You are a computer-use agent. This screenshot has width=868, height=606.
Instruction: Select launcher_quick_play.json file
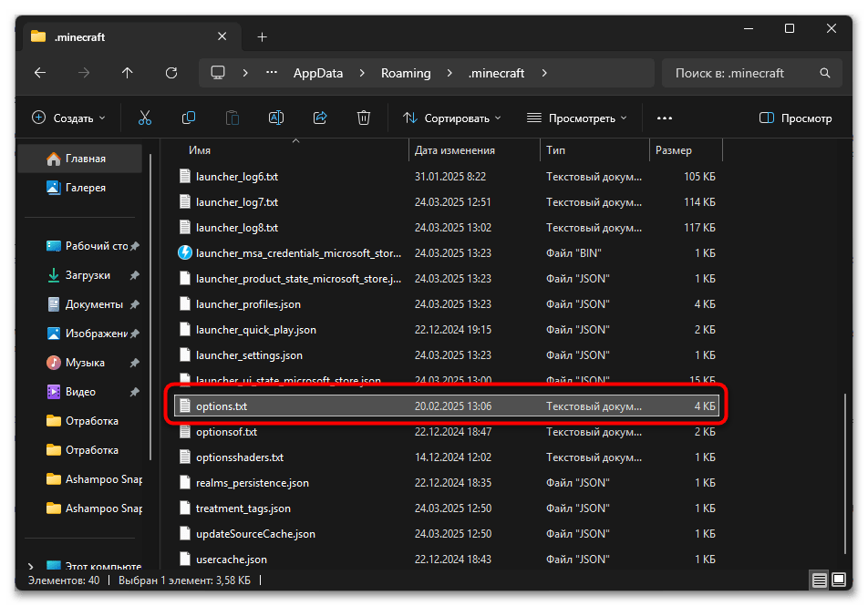click(x=447, y=330)
